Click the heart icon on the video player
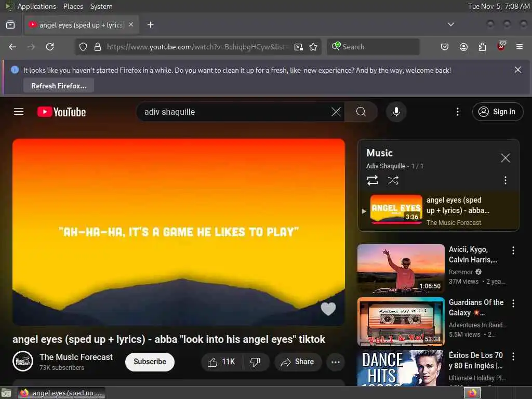This screenshot has height=399, width=532. (x=328, y=309)
